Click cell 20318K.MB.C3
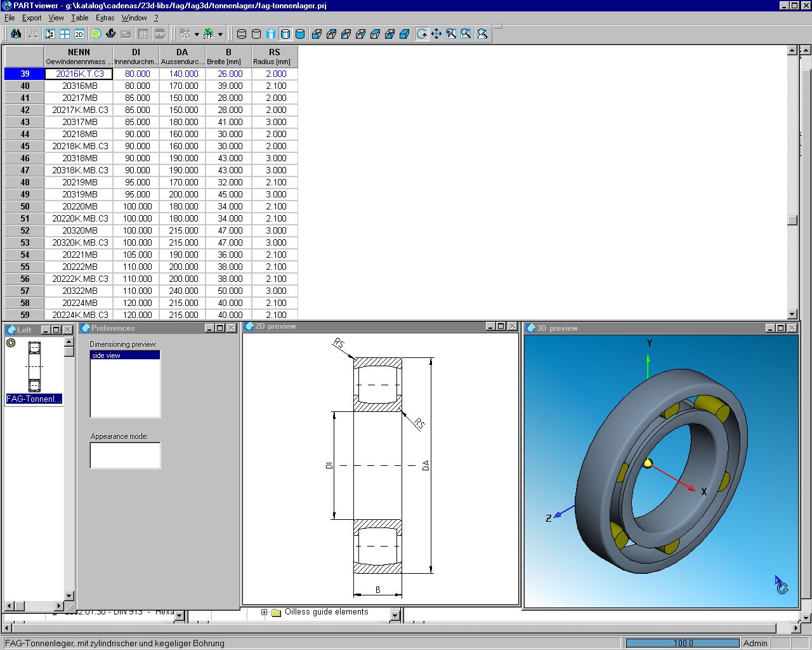The image size is (812, 650). [x=79, y=170]
